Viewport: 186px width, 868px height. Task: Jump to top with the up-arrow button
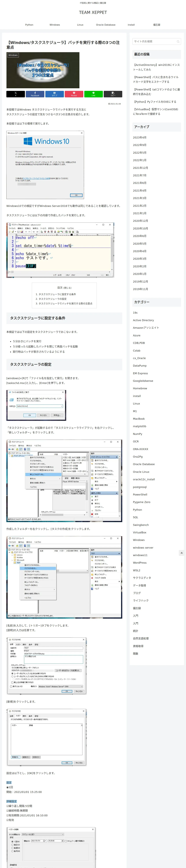182,553
